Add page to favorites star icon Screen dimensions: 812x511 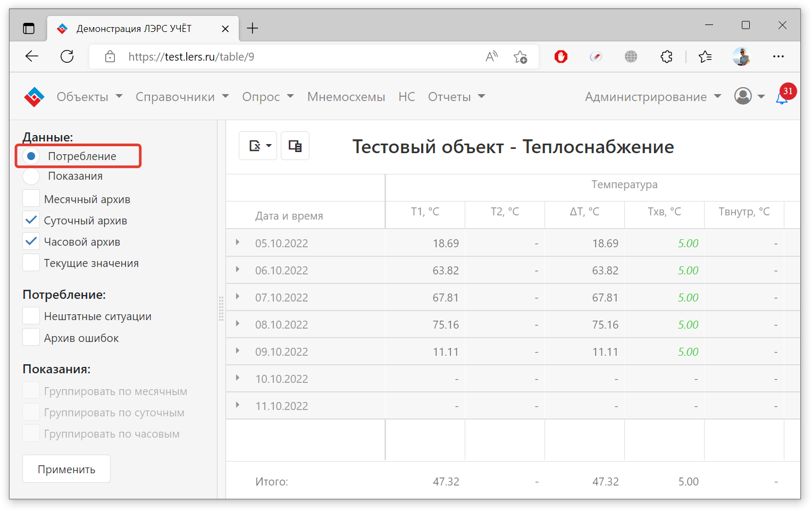point(520,56)
